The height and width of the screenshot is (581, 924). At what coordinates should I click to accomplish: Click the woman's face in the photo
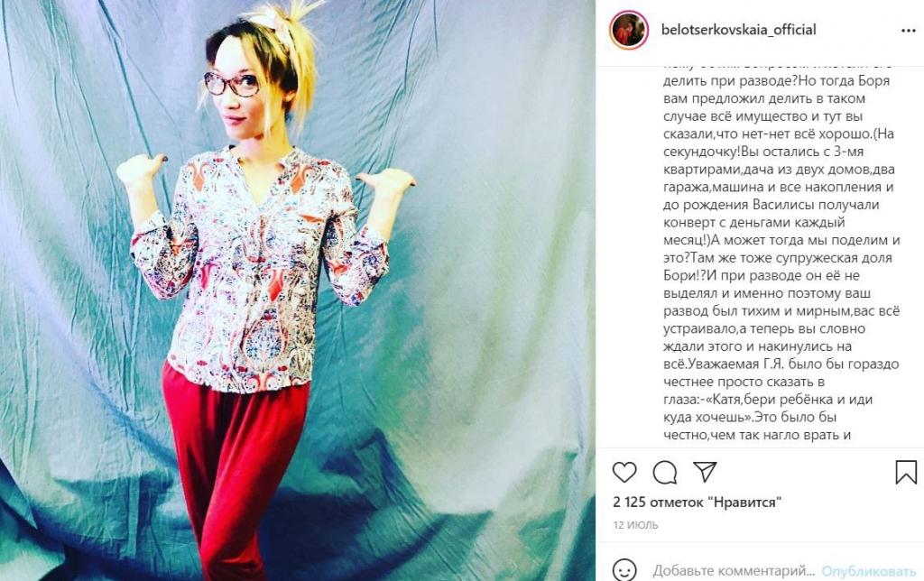tap(237, 91)
